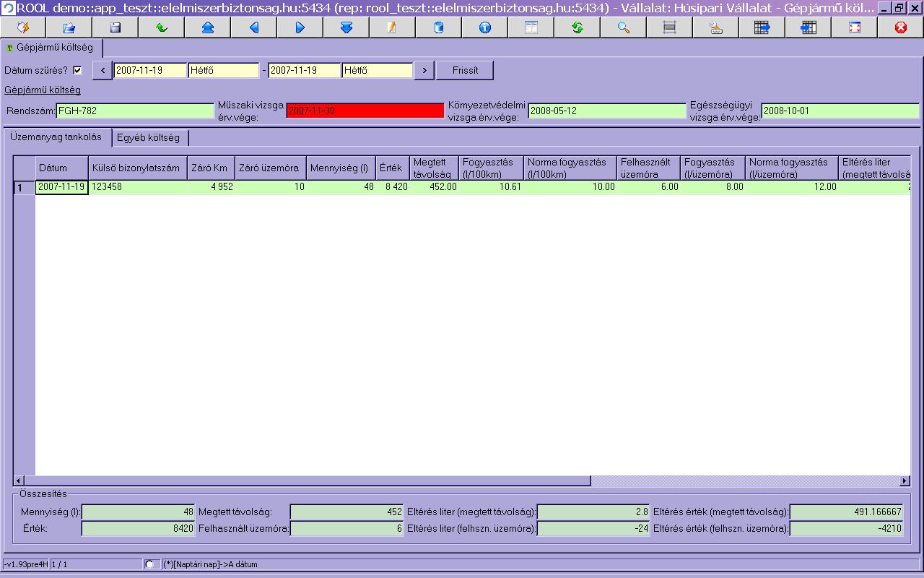Step date range back with the < button

[x=103, y=70]
